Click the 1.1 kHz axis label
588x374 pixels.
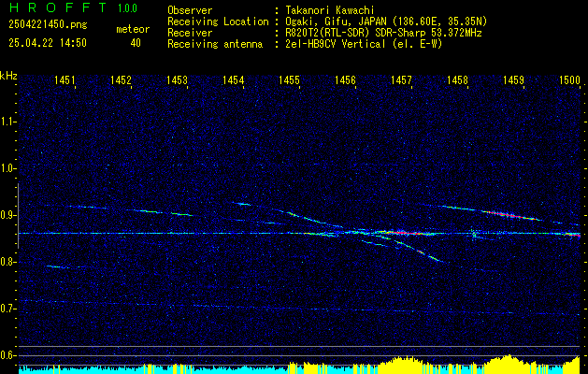[7, 122]
